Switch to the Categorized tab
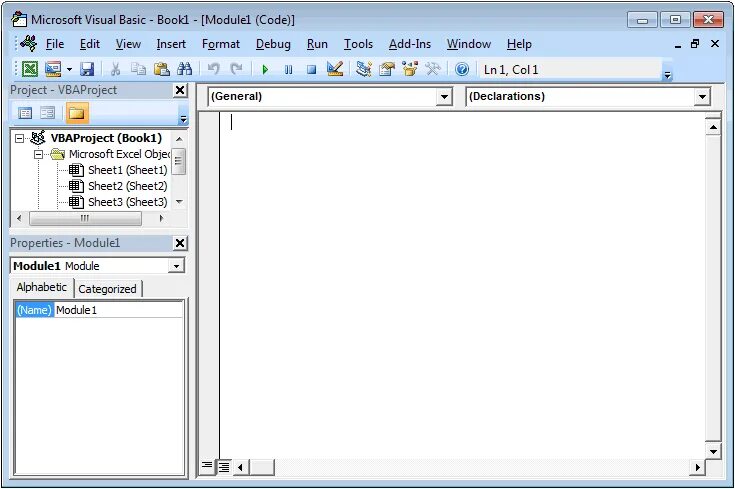 [x=107, y=289]
